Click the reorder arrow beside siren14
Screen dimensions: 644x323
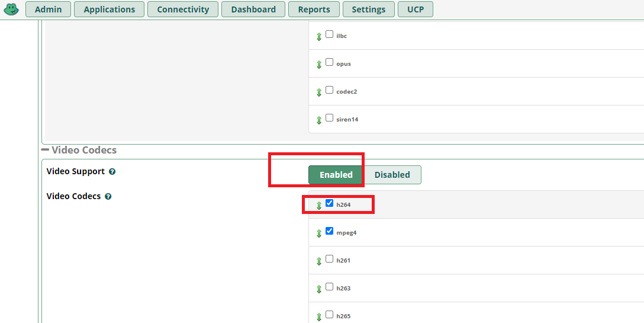coord(319,120)
